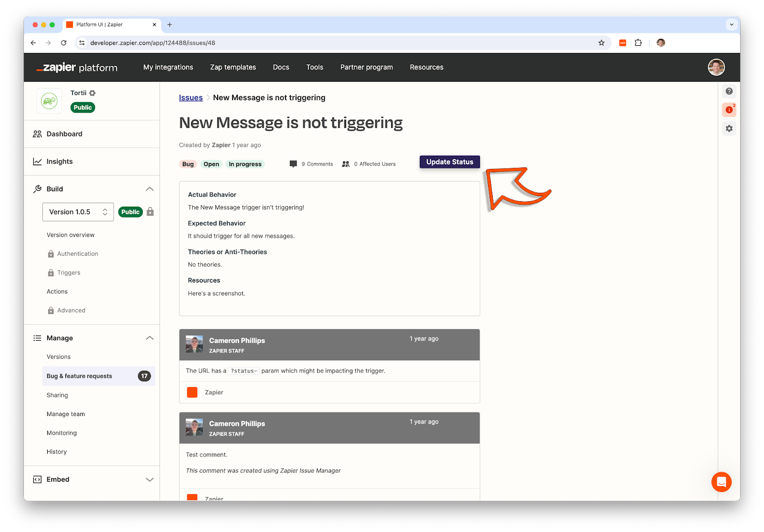Open Sharing under Manage
The height and width of the screenshot is (532, 764).
(57, 395)
